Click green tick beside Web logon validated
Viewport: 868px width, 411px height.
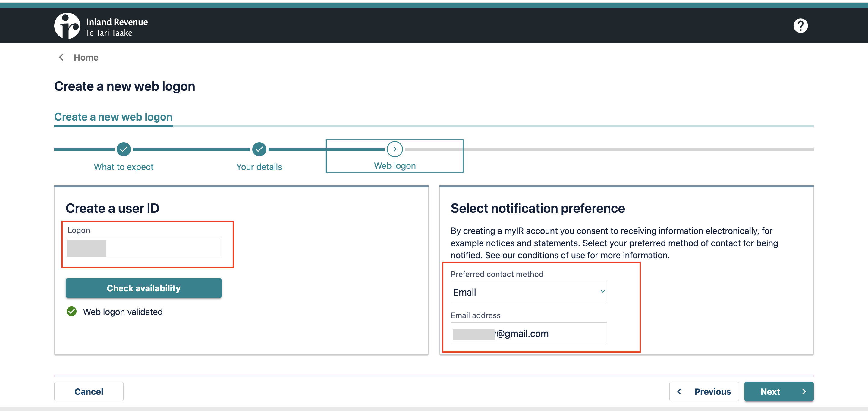pyautogui.click(x=71, y=312)
